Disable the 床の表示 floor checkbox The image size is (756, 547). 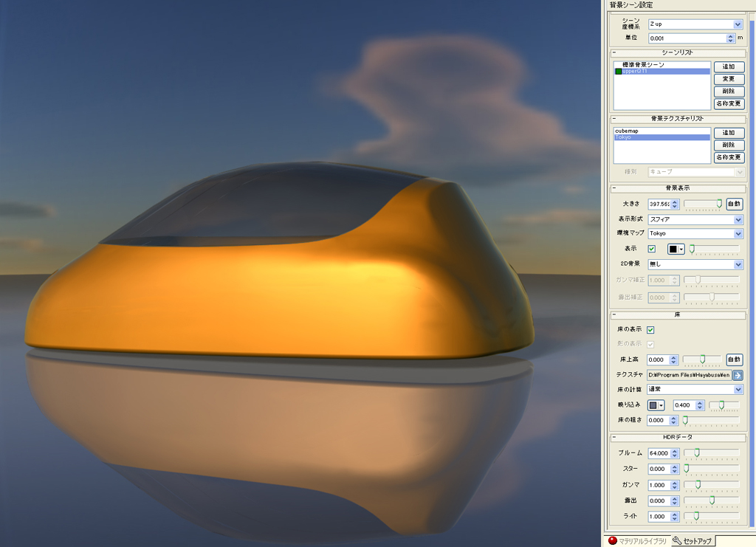pyautogui.click(x=650, y=329)
